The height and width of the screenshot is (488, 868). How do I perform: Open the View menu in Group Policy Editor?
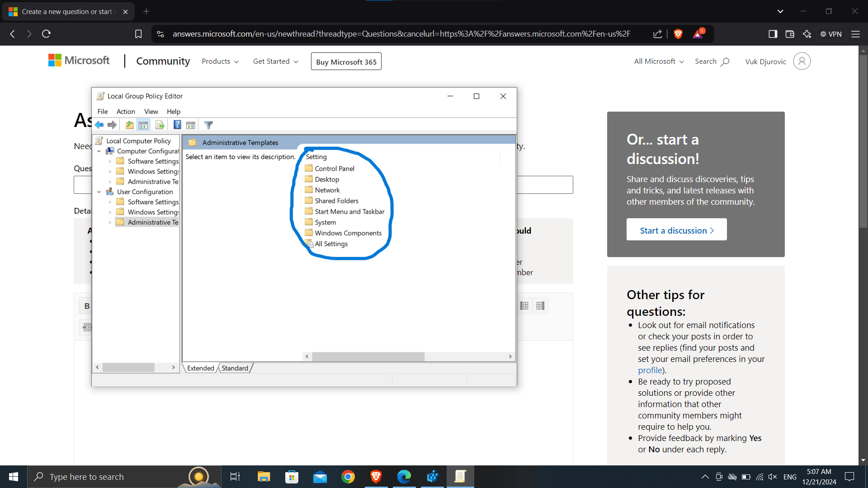point(151,112)
